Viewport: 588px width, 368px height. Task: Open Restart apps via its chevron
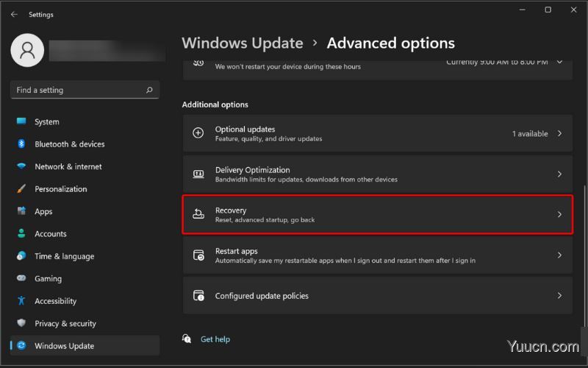click(x=559, y=255)
